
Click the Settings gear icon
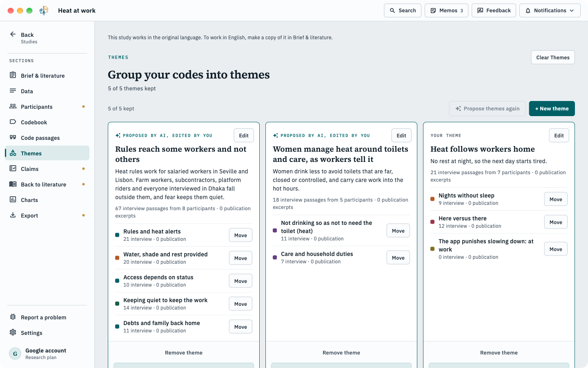tap(13, 332)
